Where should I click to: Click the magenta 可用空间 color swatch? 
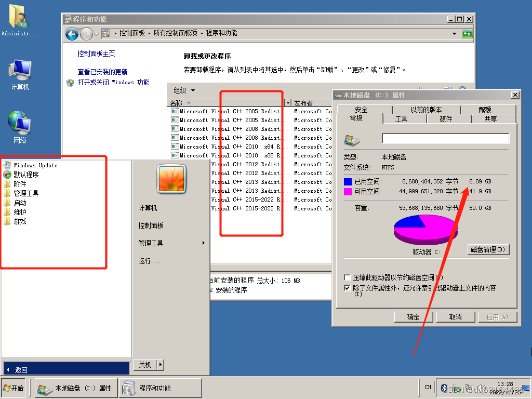pyautogui.click(x=348, y=192)
